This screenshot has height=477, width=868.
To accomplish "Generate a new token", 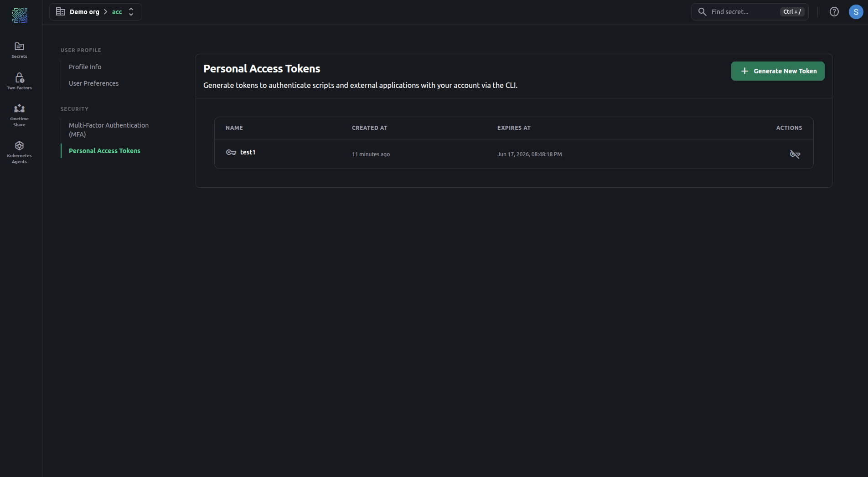I will (778, 71).
